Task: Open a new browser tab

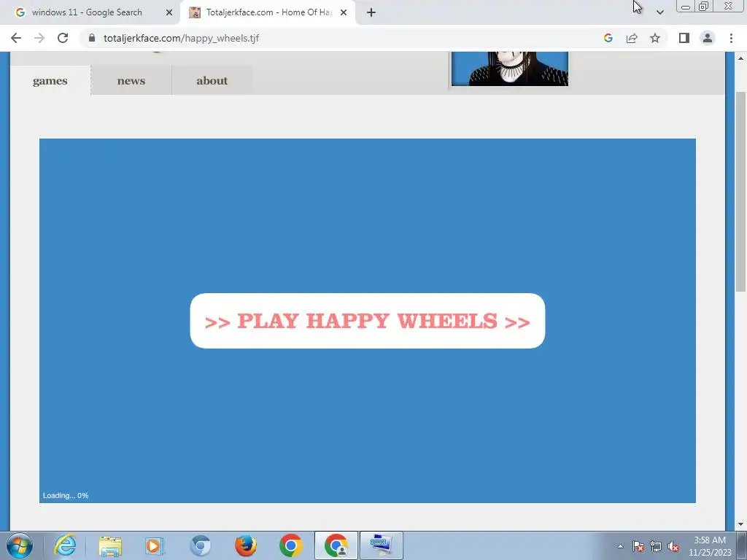Action: click(x=371, y=12)
